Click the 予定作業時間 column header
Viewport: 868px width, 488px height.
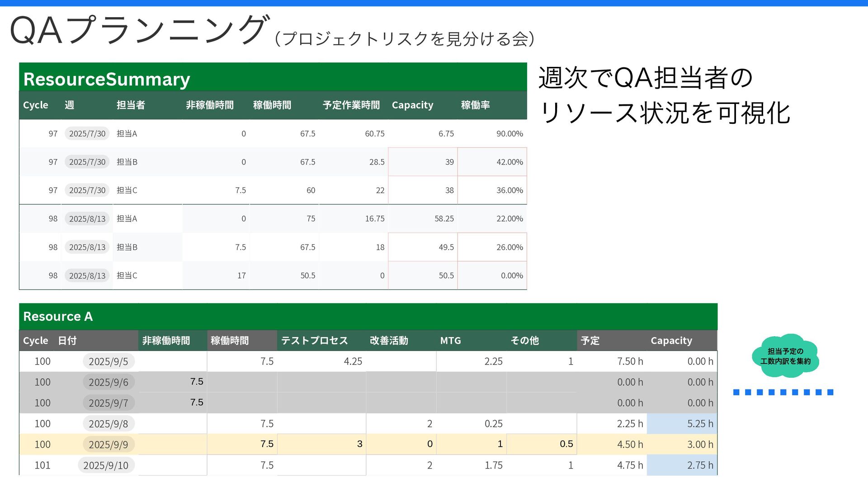351,105
